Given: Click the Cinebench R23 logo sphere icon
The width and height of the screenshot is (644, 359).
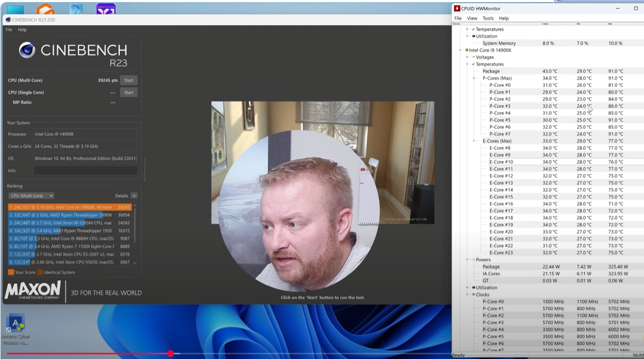Looking at the screenshot, I should [27, 50].
